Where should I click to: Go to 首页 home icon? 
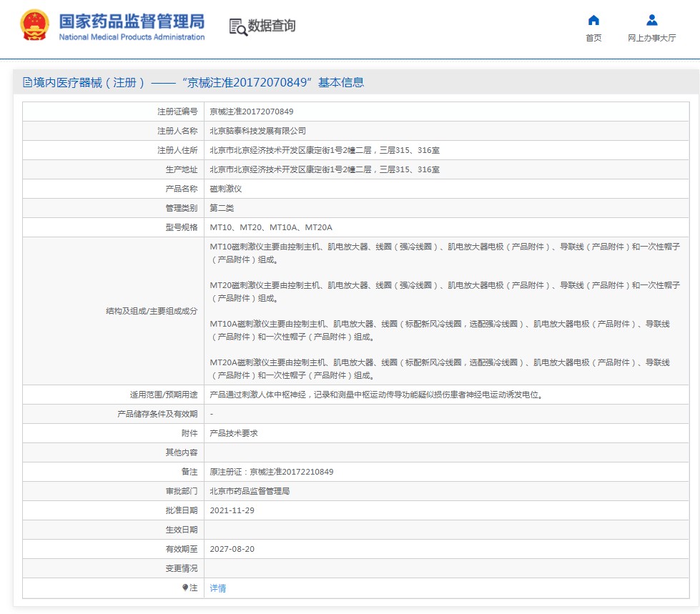(593, 20)
